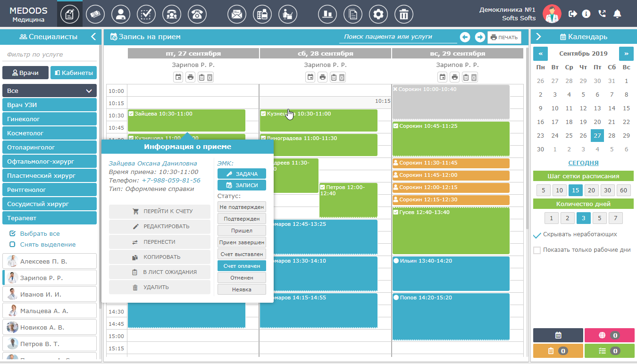
Task: Open the envelope messages icon
Action: (x=237, y=14)
